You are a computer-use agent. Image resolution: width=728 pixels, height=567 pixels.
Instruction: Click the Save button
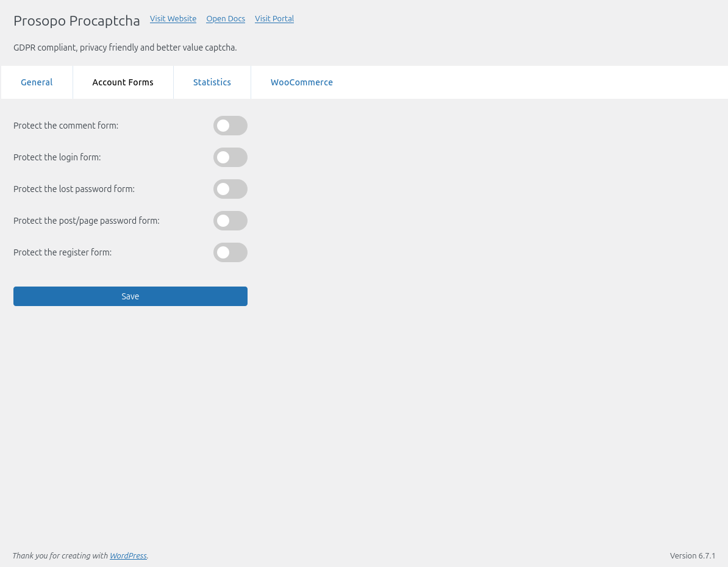130,296
